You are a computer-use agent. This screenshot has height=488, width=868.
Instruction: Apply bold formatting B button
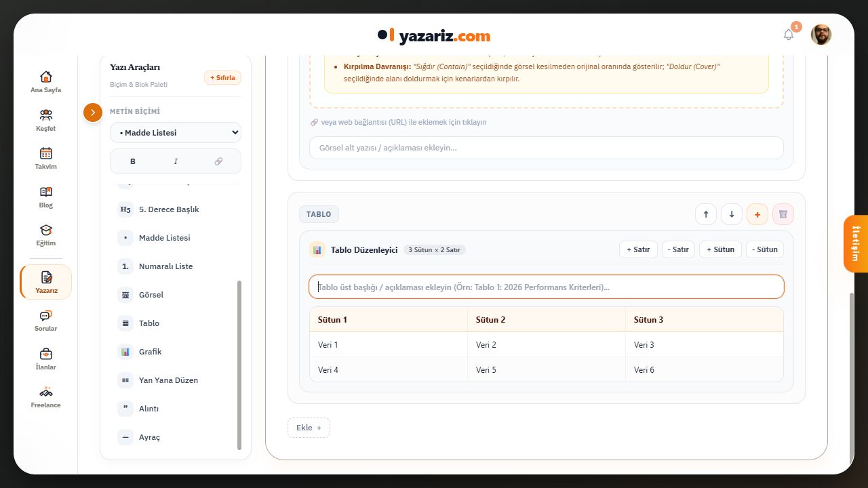[133, 161]
